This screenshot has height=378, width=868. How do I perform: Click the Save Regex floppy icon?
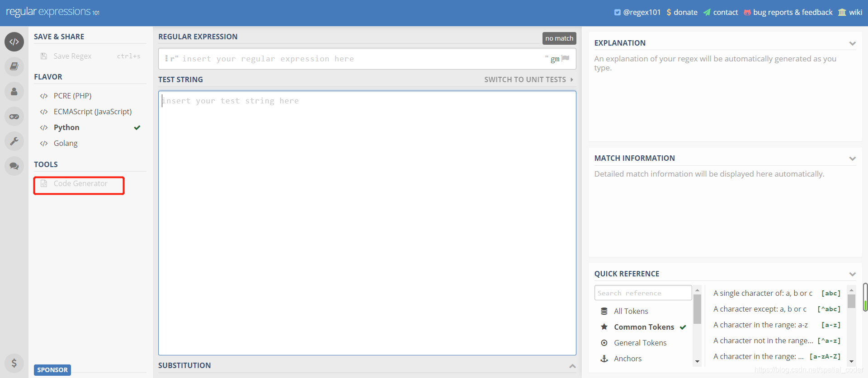(44, 56)
